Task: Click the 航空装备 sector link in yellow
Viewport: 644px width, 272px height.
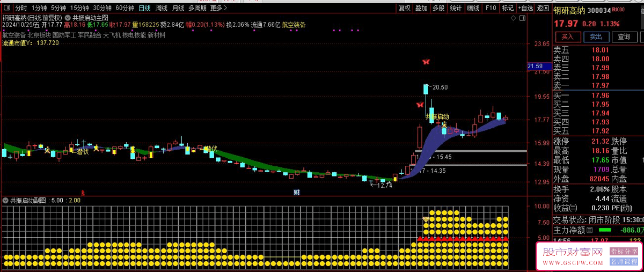Action: pyautogui.click(x=294, y=25)
